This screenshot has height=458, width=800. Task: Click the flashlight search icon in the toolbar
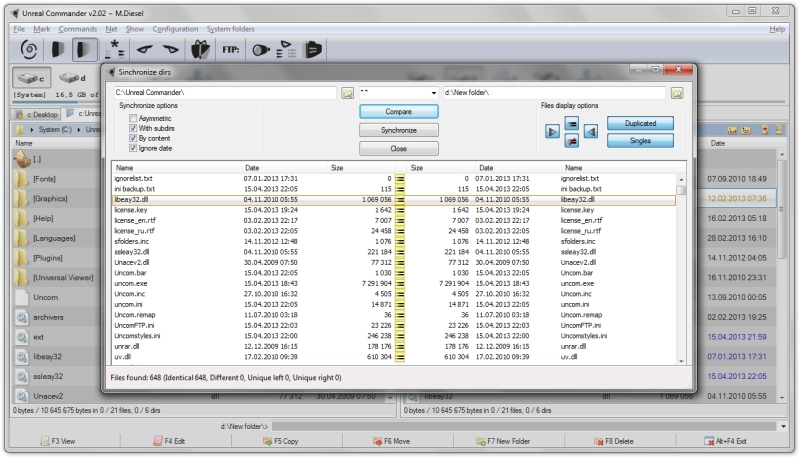point(261,50)
